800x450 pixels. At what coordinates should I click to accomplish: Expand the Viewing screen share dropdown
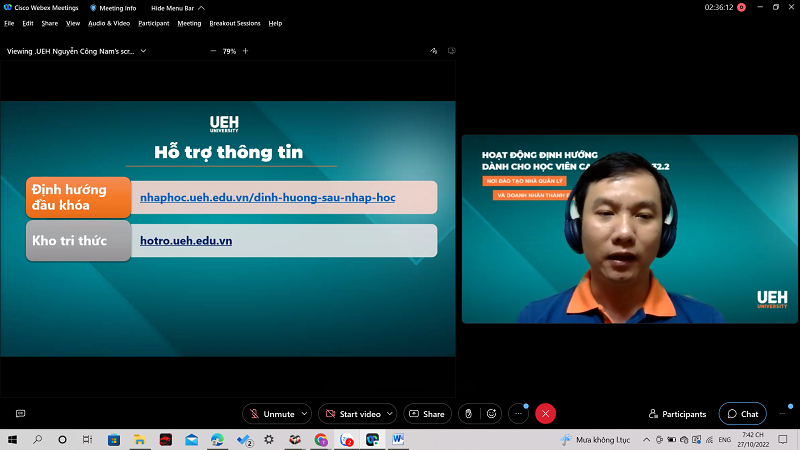point(143,51)
